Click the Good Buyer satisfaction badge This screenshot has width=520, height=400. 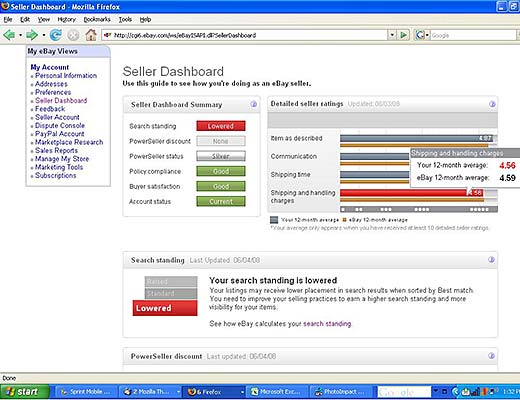pos(221,186)
